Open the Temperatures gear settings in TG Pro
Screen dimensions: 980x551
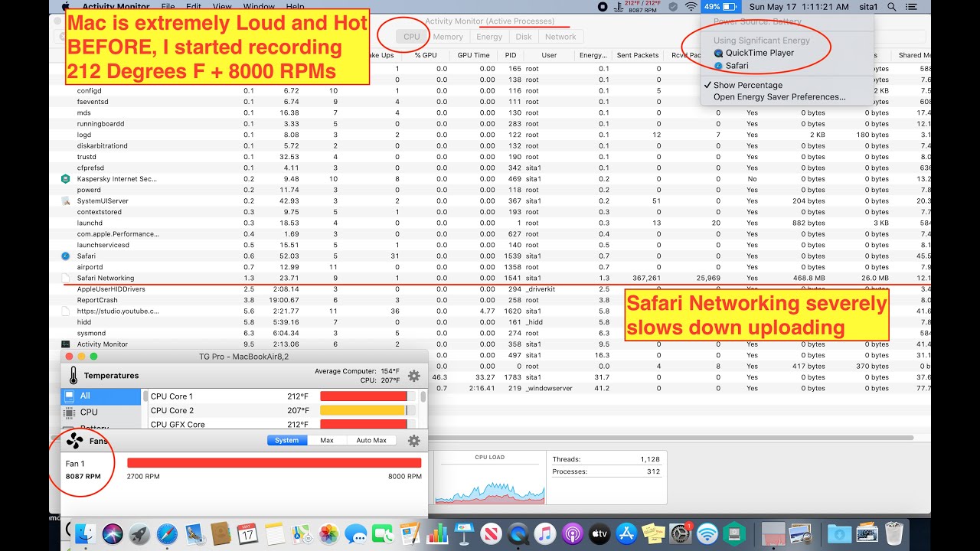(414, 376)
